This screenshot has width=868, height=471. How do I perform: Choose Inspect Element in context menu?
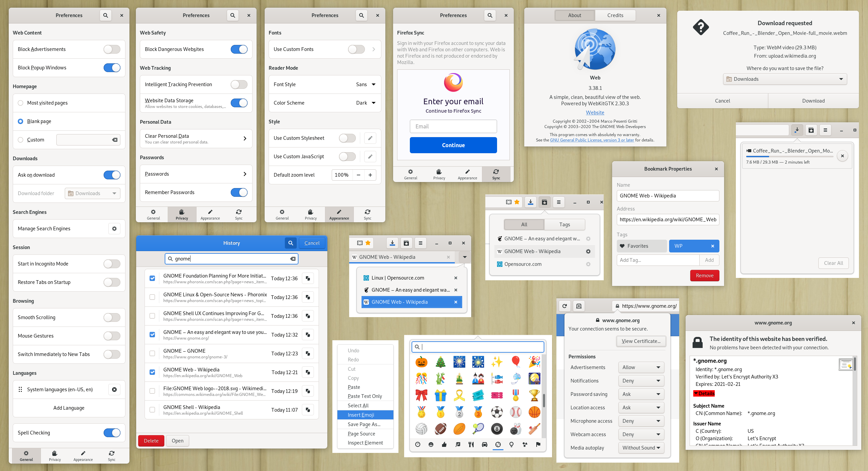point(365,443)
